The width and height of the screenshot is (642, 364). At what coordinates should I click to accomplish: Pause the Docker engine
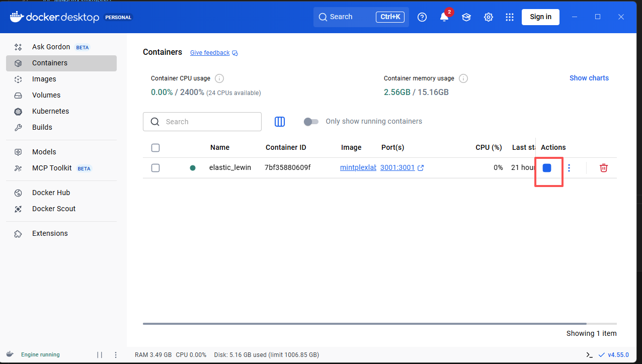[x=100, y=354]
